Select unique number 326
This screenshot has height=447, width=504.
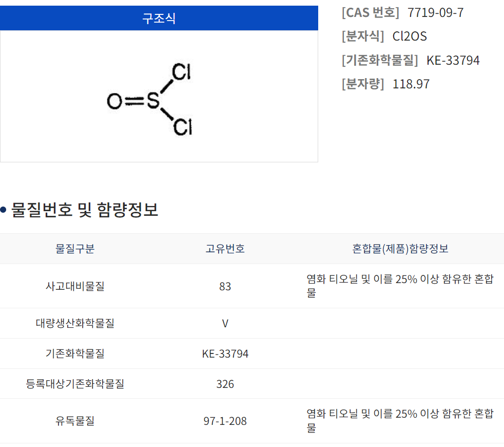tap(225, 384)
